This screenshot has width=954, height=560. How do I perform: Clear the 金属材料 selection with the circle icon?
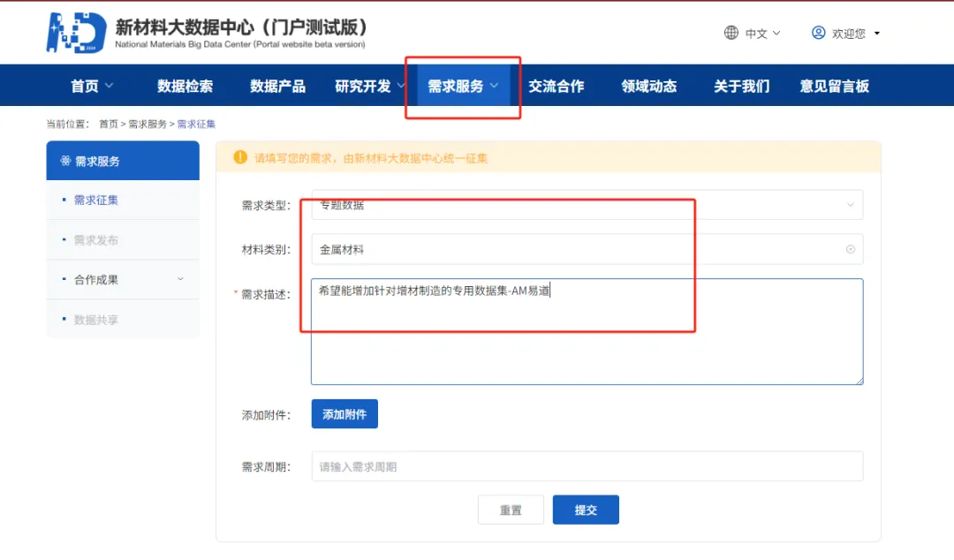pyautogui.click(x=850, y=249)
